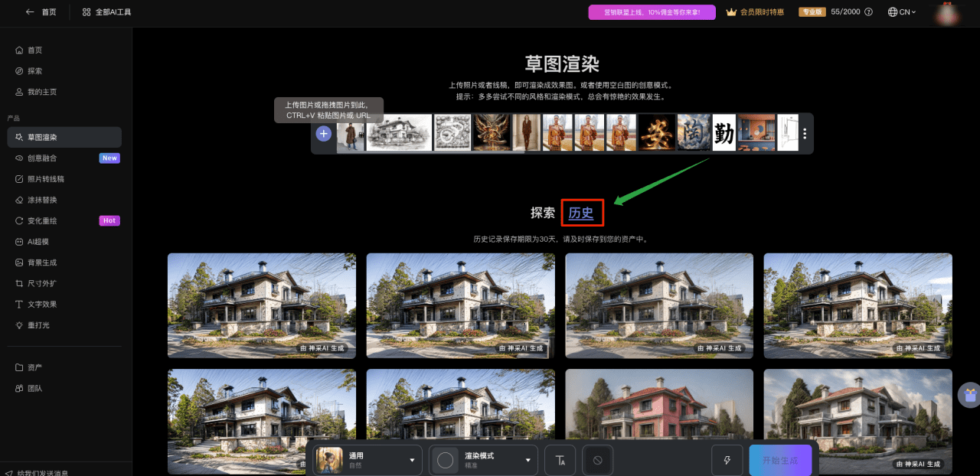Open the CN language dropdown

(901, 12)
